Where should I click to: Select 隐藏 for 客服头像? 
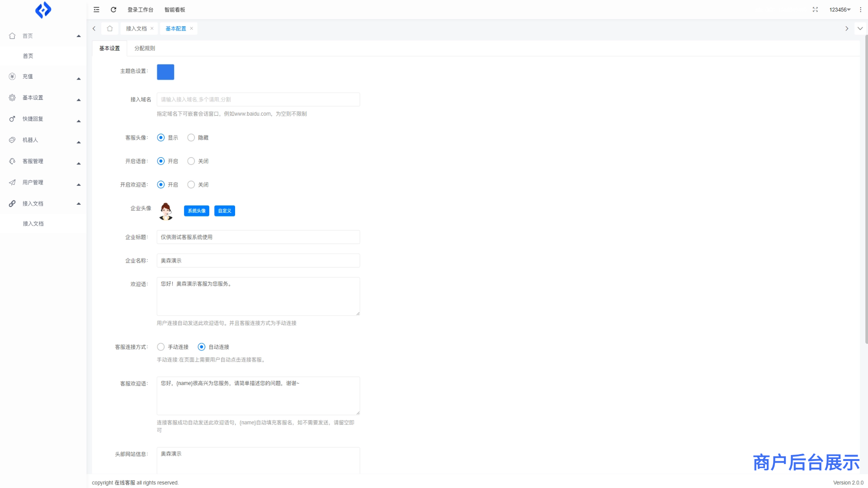click(x=191, y=138)
